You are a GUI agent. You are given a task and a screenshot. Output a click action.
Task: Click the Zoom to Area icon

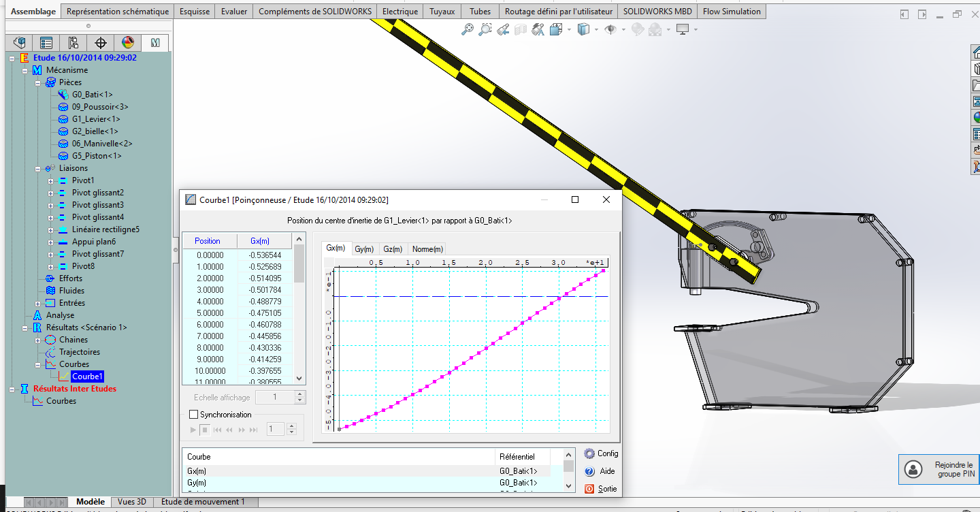tap(485, 29)
